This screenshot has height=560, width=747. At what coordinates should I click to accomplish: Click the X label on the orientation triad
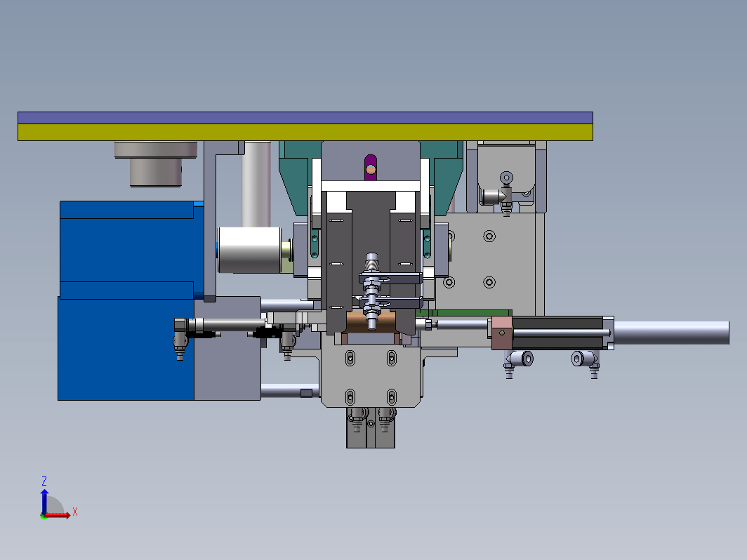[75, 512]
